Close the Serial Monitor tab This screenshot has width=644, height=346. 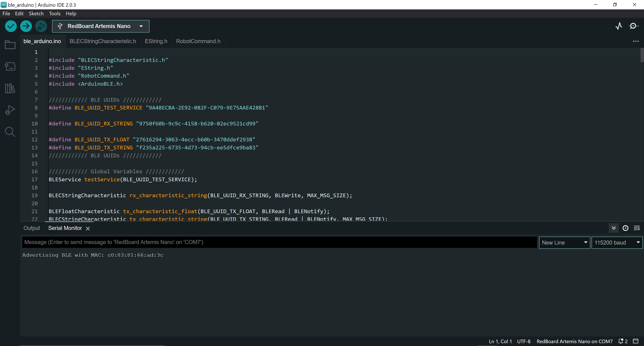tap(88, 228)
